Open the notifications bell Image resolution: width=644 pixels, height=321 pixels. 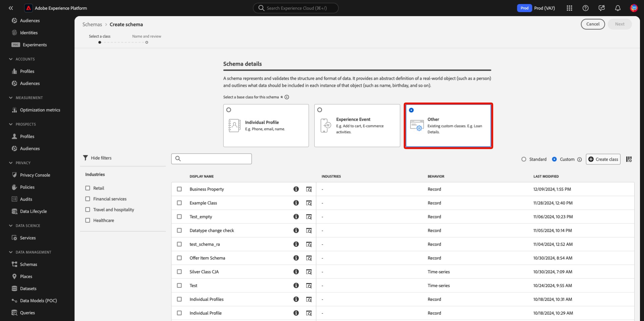pos(618,8)
